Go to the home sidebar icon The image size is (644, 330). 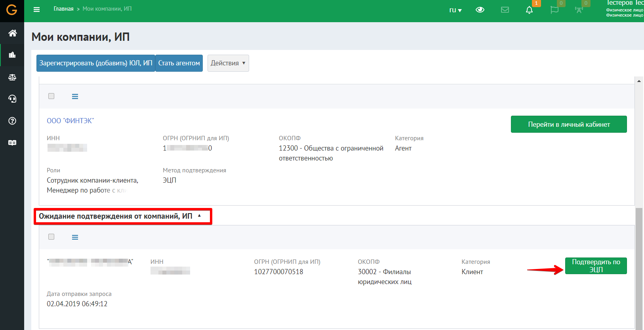12,33
